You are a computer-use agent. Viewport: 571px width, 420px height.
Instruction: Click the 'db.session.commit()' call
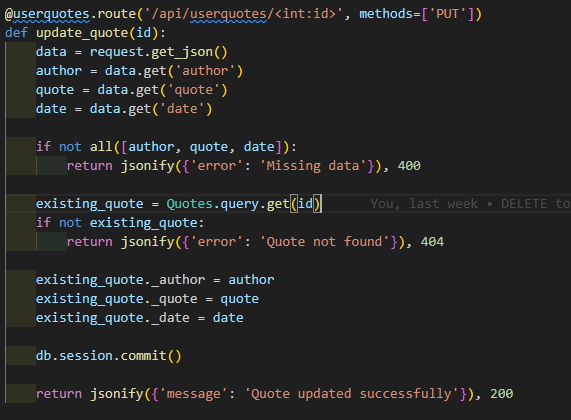(109, 356)
